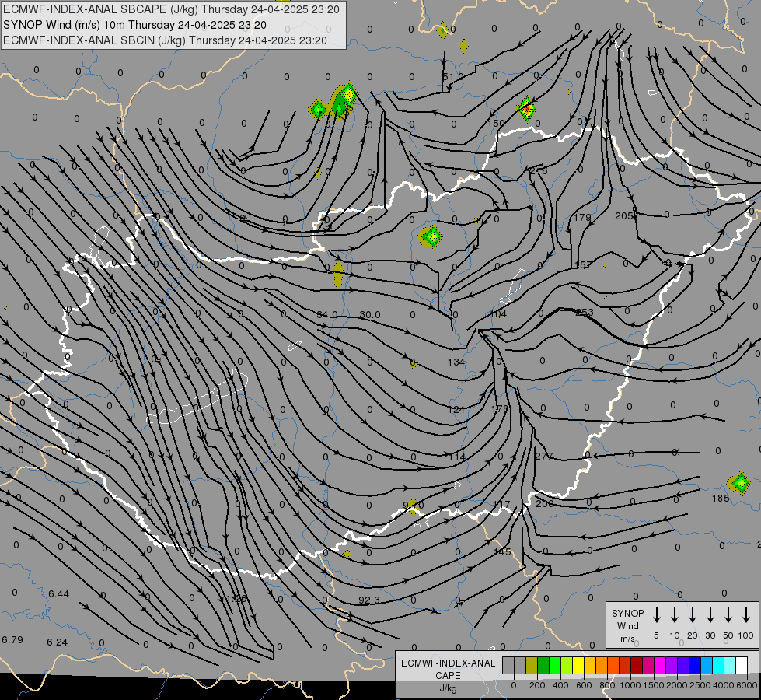Click the 100 m/s wind arrow in SYNOP legend
This screenshot has width=761, height=700.
click(746, 615)
